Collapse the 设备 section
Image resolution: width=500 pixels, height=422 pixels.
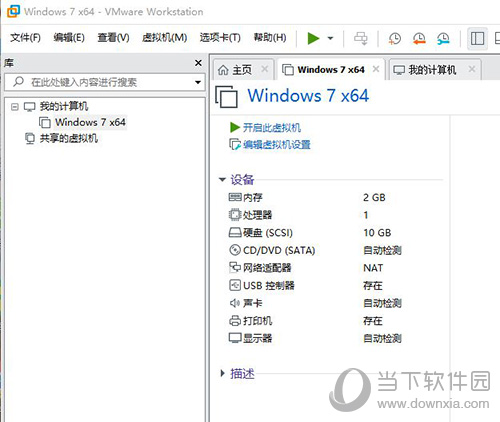pyautogui.click(x=222, y=180)
